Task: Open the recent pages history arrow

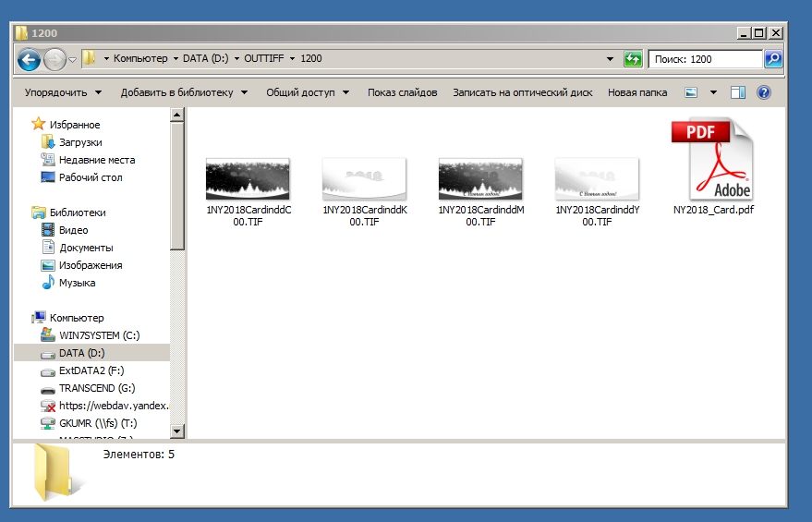Action: (72, 59)
